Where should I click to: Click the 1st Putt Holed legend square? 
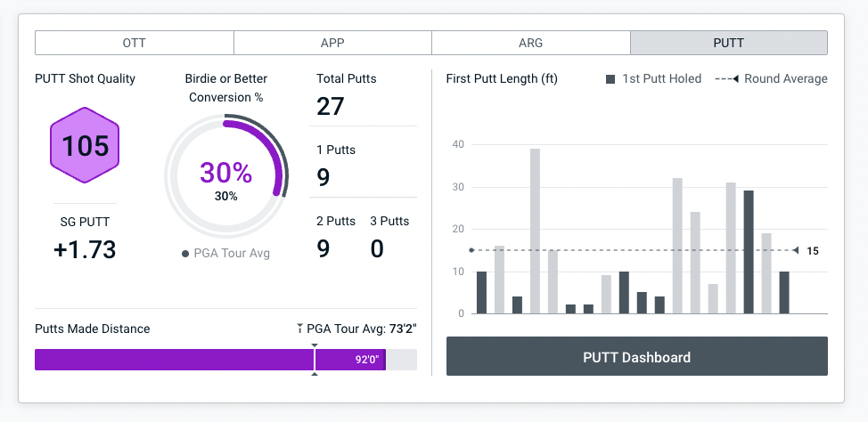[610, 79]
